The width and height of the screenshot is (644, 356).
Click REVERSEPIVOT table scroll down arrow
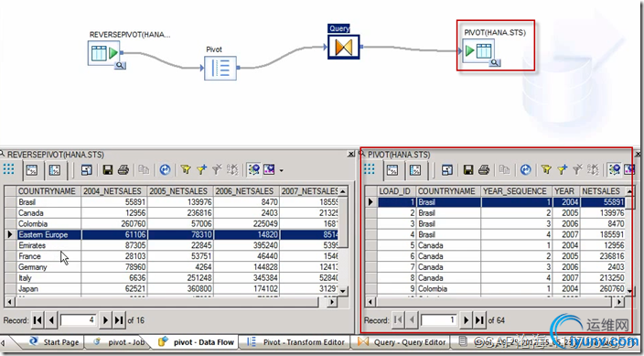click(x=343, y=291)
